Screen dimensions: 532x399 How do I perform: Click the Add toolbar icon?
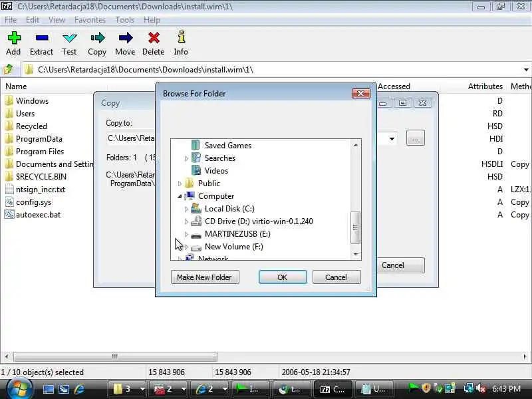[14, 38]
